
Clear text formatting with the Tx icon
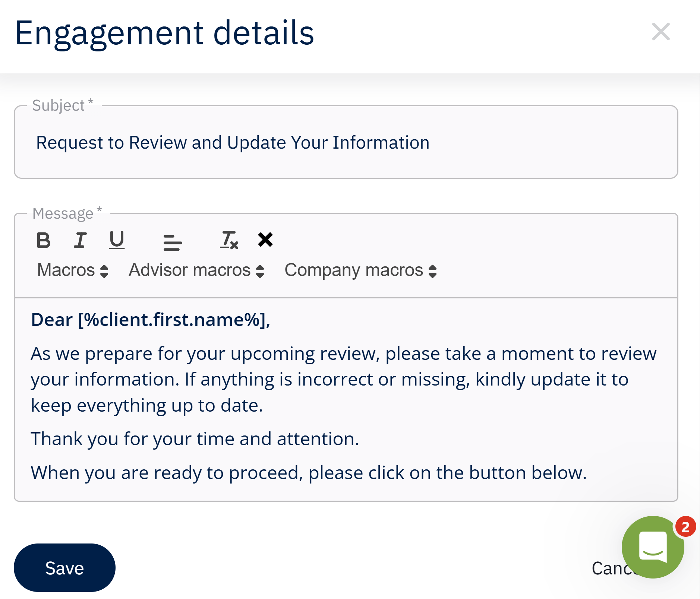click(229, 240)
